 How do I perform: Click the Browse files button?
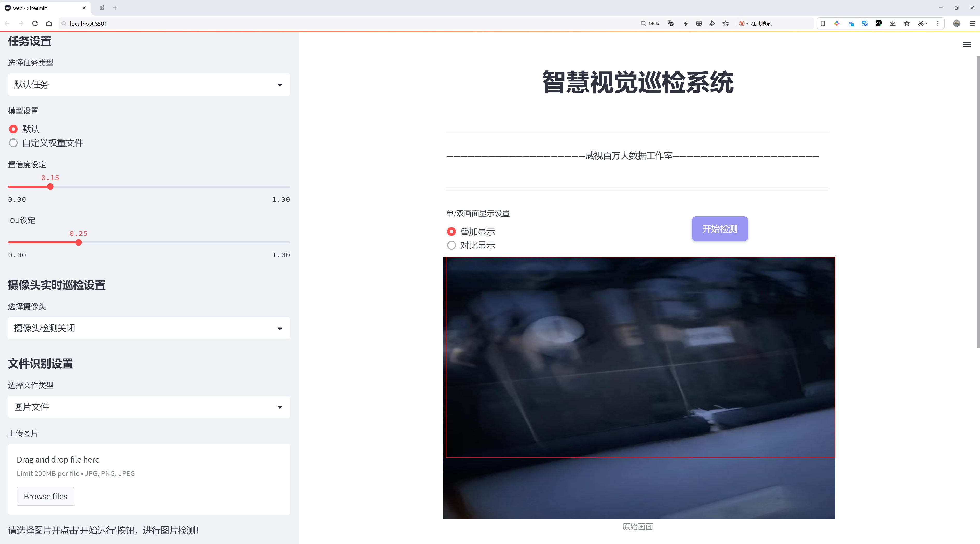pyautogui.click(x=45, y=496)
